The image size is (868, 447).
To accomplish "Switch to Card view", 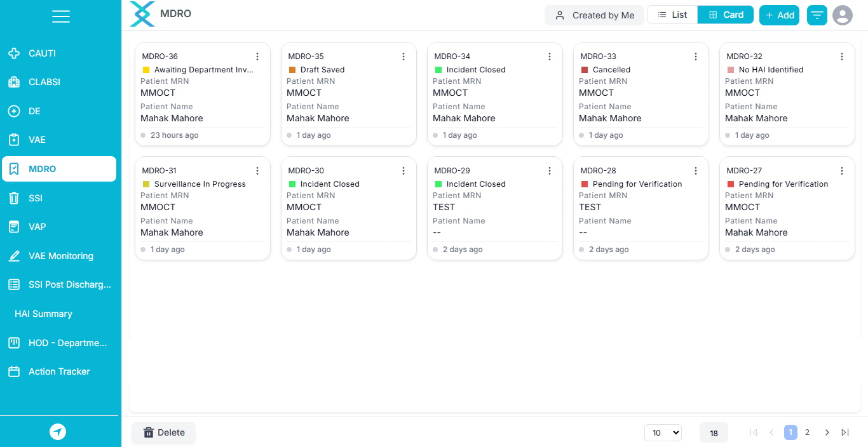I will [x=726, y=15].
